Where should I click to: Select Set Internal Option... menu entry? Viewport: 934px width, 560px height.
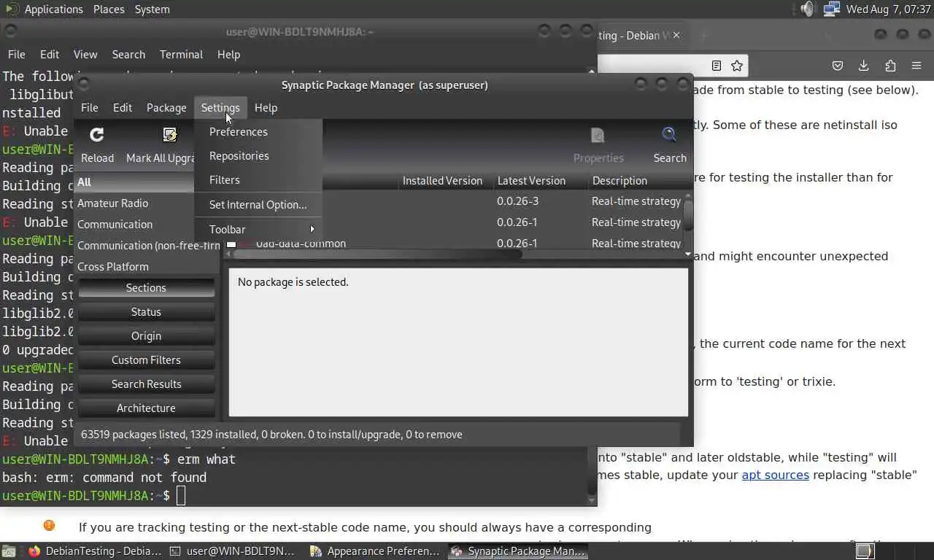[x=258, y=205]
